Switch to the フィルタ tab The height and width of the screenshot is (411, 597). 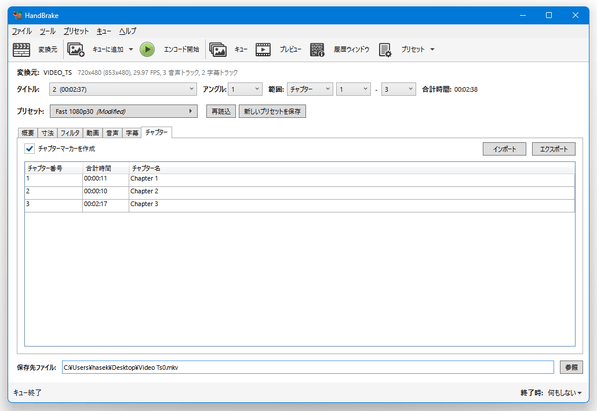pyautogui.click(x=70, y=133)
